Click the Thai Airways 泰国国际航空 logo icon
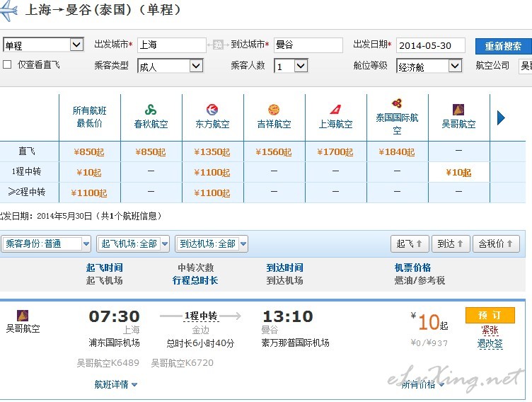Viewport: 532px width, 402px height. point(397,103)
